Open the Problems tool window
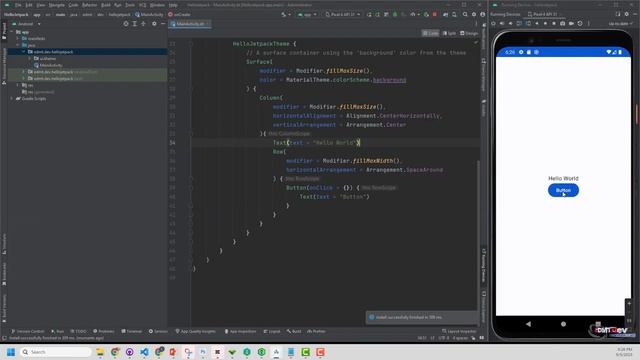Image resolution: width=640 pixels, height=360 pixels. pos(104,331)
